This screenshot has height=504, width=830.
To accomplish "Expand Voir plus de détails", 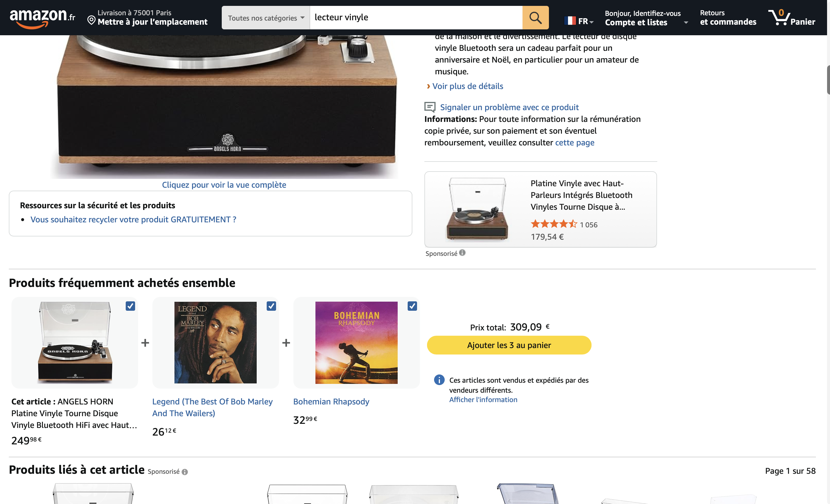I will click(x=467, y=86).
